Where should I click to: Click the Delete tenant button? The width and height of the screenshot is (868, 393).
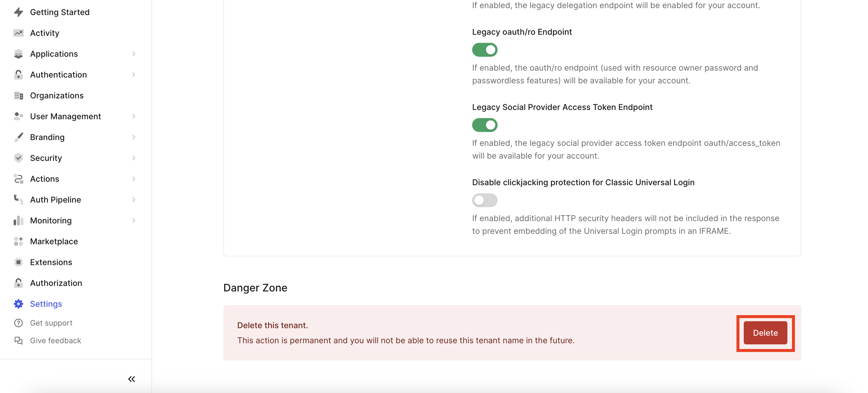(765, 333)
